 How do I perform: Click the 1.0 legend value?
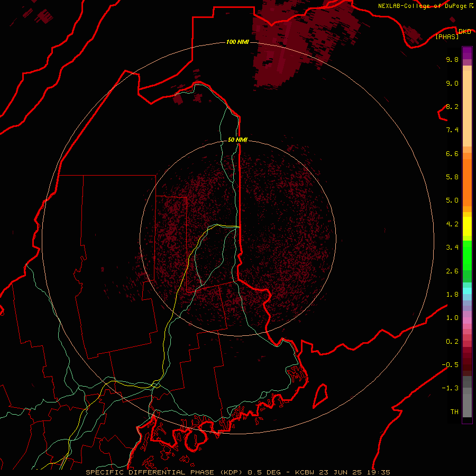452,318
